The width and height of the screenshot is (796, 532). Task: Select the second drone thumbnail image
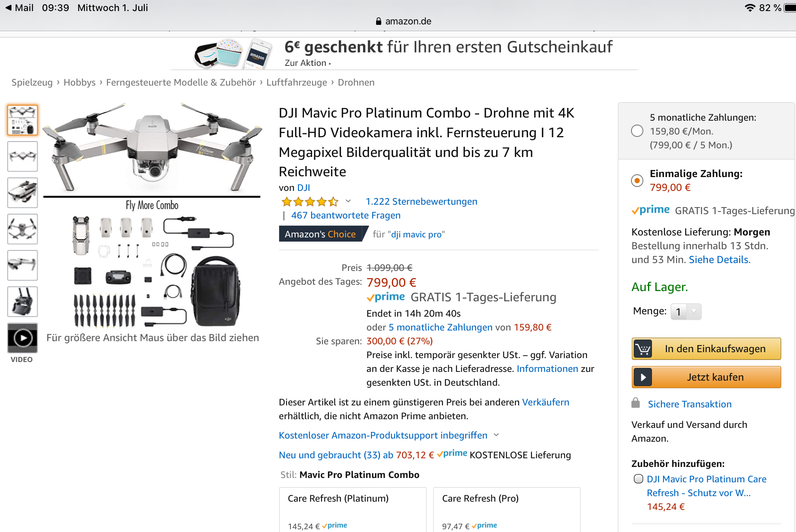[x=22, y=157]
